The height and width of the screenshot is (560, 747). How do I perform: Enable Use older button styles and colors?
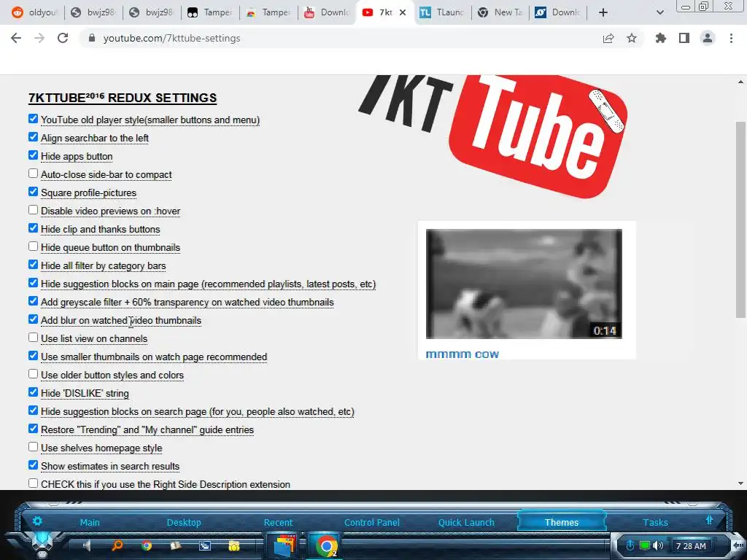33,374
